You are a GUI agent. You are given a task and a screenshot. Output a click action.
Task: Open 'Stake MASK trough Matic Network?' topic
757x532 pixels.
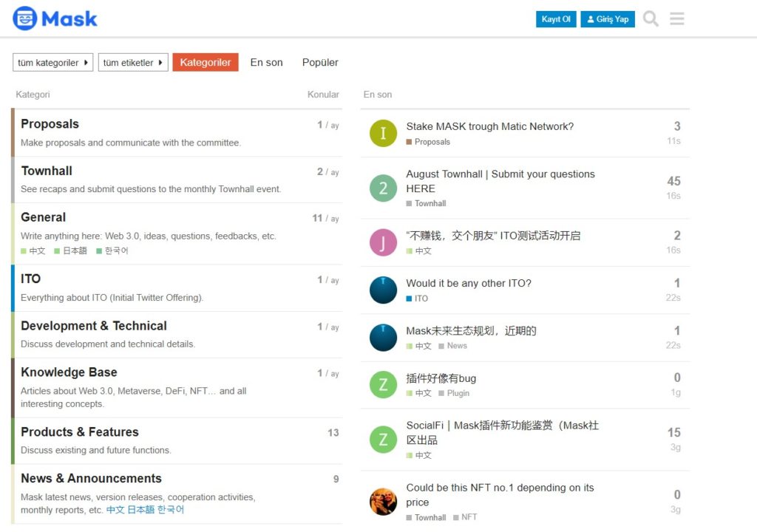(x=490, y=126)
